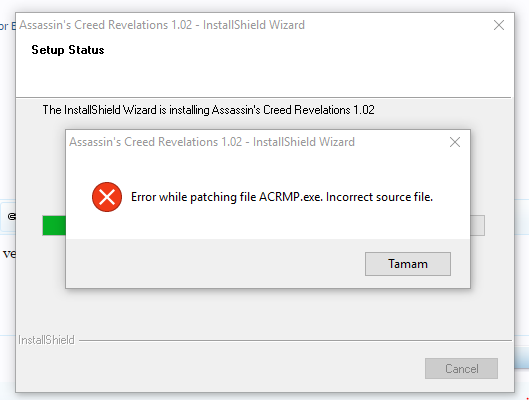Click the Tamam button

tap(408, 264)
